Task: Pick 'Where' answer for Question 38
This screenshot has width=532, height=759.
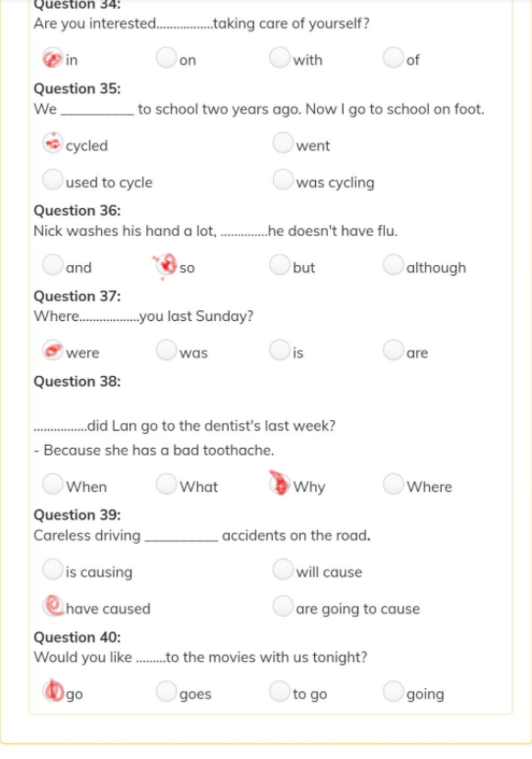Action: pyautogui.click(x=393, y=484)
